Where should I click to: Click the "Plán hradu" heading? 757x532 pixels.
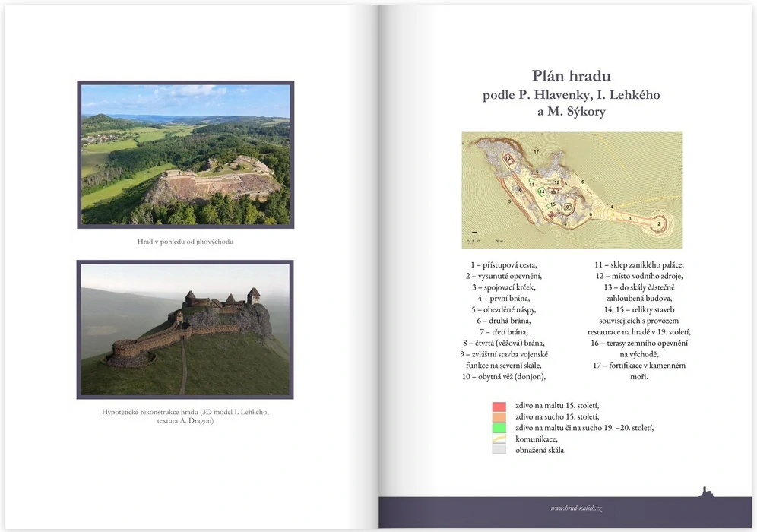point(571,76)
